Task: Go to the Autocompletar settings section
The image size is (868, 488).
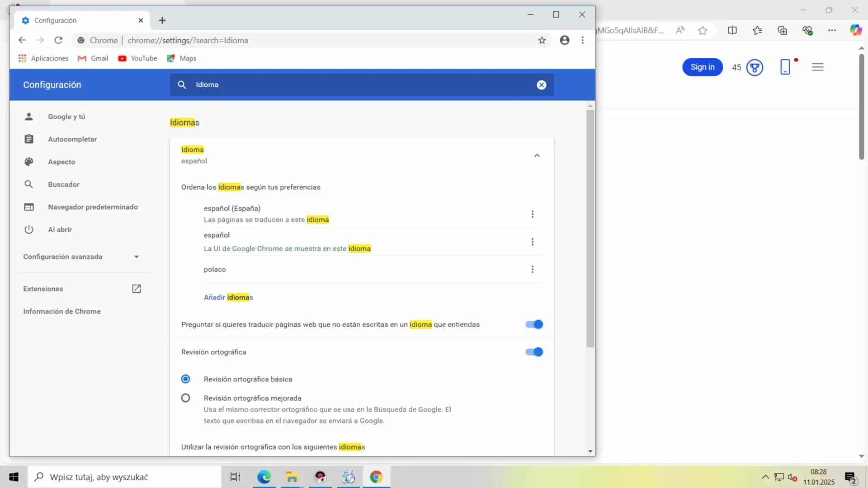Action: point(72,139)
